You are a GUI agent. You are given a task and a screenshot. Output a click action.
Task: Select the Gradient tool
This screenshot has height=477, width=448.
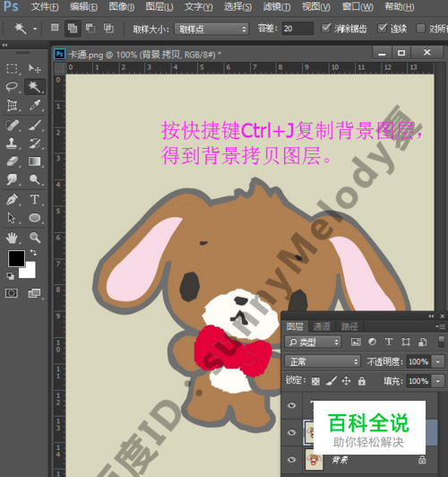[x=34, y=161]
